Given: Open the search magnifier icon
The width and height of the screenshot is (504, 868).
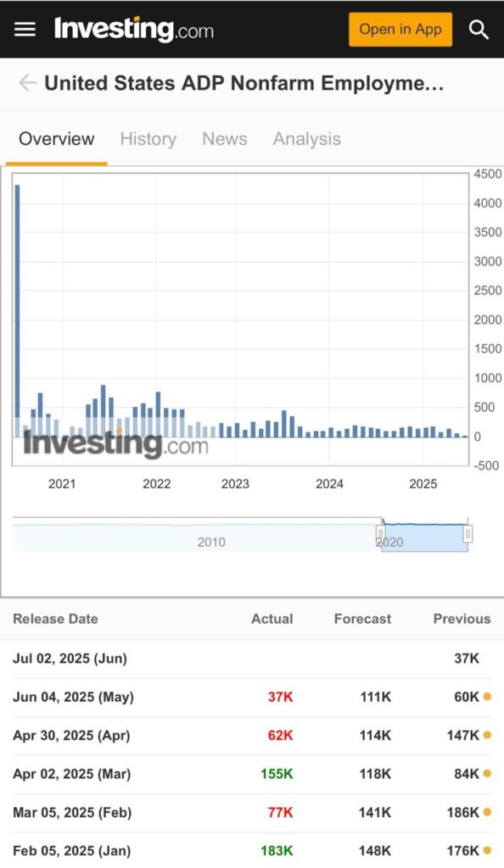Looking at the screenshot, I should (x=479, y=30).
